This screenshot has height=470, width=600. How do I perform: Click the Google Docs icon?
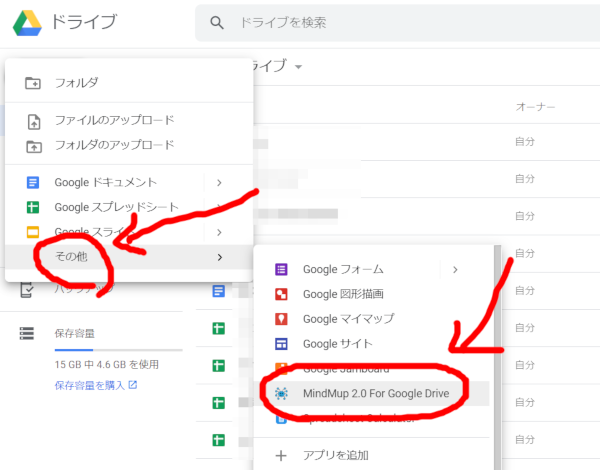[33, 182]
